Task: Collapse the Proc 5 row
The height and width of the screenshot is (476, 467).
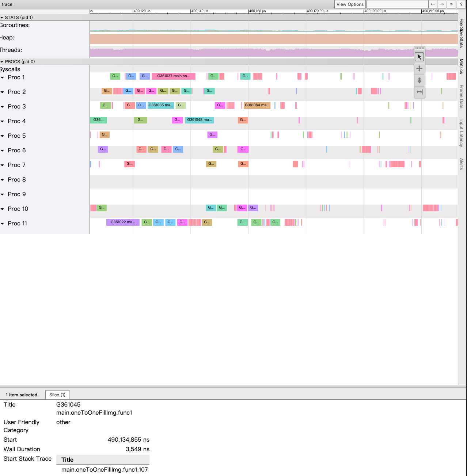Action: [x=3, y=136]
